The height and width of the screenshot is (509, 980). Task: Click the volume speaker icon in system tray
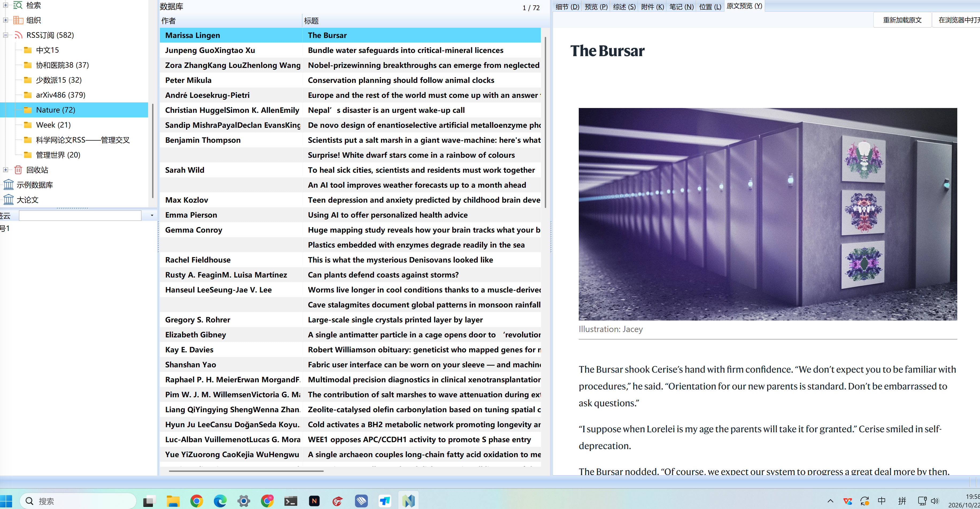pos(935,501)
